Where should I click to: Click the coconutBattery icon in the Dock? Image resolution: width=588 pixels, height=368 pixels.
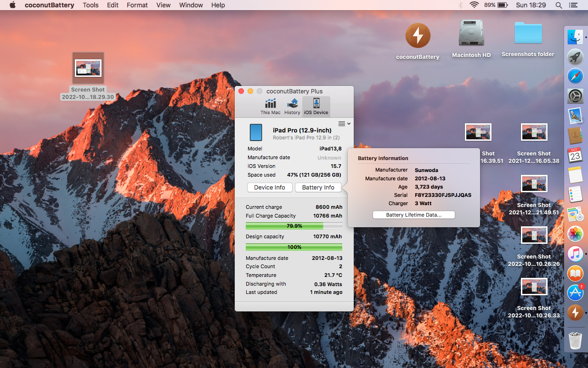tap(575, 313)
